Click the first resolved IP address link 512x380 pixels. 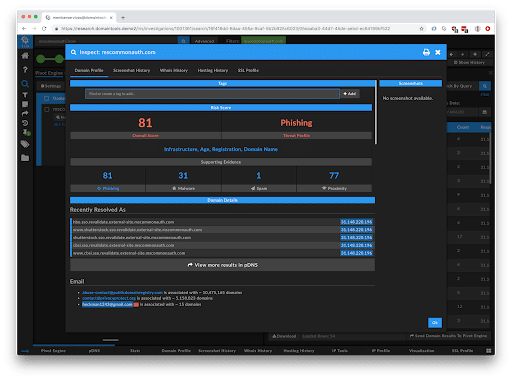click(356, 222)
